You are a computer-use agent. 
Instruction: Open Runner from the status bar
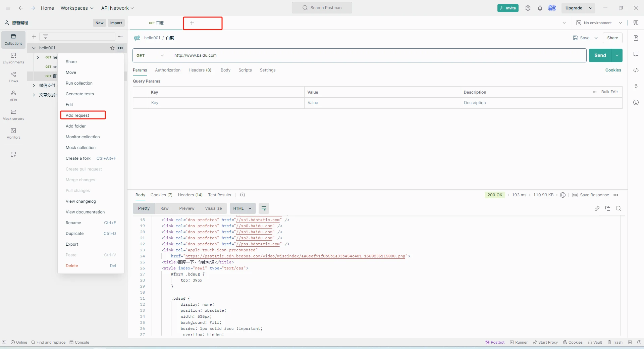coord(519,342)
